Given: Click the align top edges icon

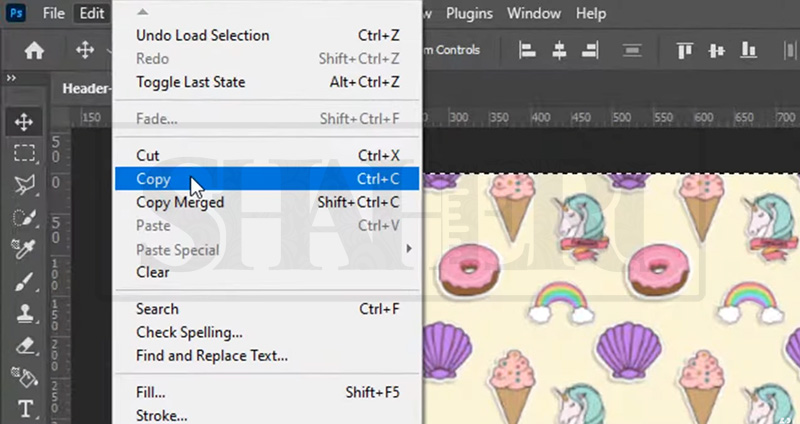Looking at the screenshot, I should (x=686, y=50).
